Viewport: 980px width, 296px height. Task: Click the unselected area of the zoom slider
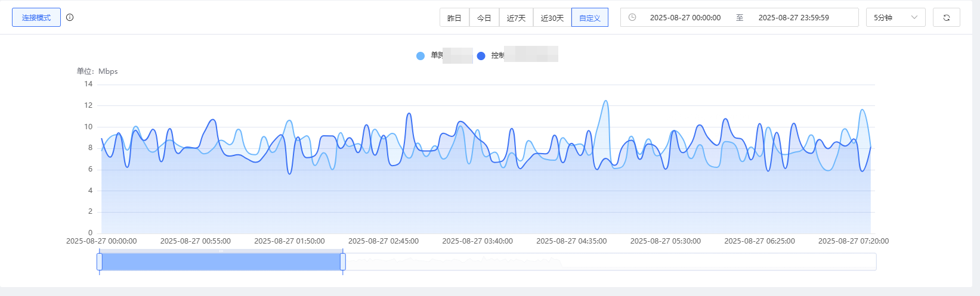pyautogui.click(x=608, y=261)
